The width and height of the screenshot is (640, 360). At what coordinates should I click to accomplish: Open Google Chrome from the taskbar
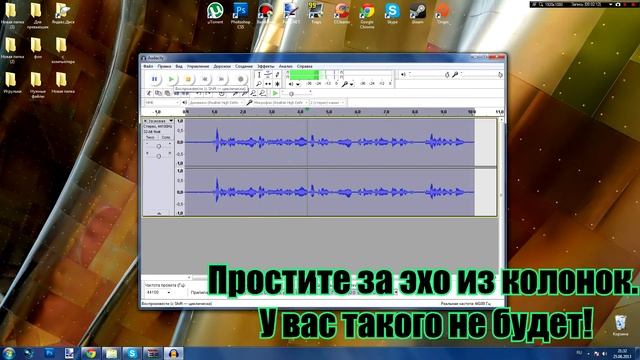pyautogui.click(x=90, y=353)
